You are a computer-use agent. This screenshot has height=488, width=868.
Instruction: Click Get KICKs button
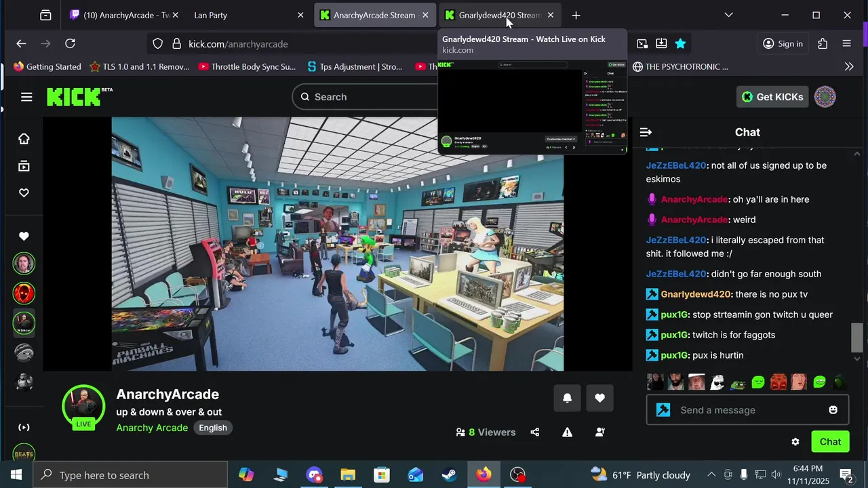(x=772, y=97)
